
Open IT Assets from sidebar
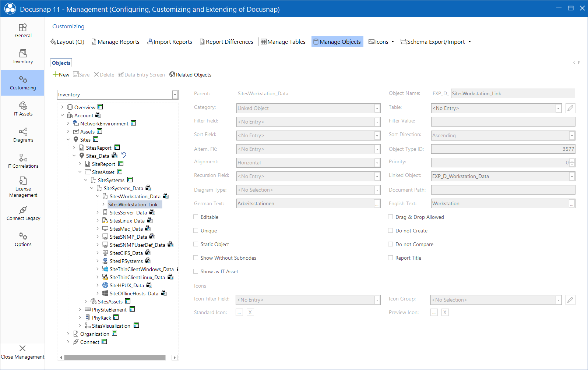pyautogui.click(x=23, y=109)
